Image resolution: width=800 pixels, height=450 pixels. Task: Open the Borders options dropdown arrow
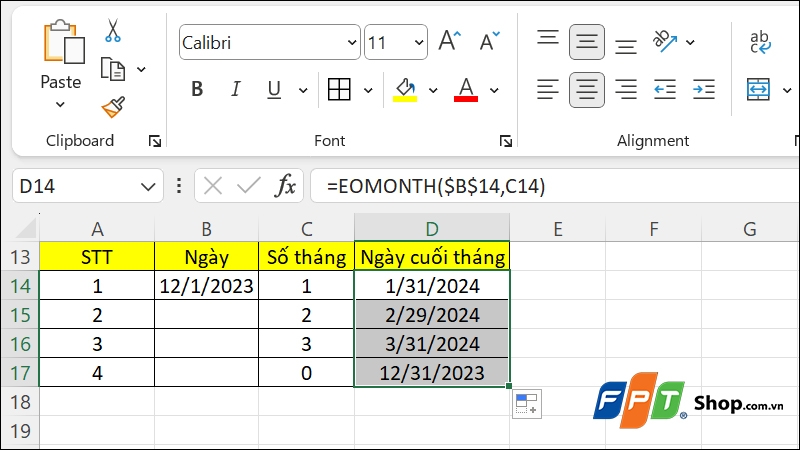click(x=368, y=91)
